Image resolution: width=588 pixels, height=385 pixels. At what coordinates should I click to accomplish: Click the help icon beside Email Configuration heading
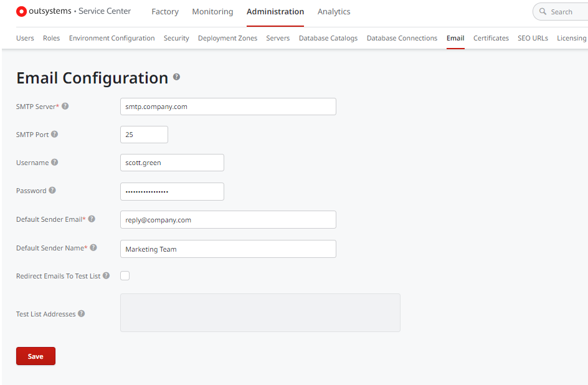[x=177, y=77]
